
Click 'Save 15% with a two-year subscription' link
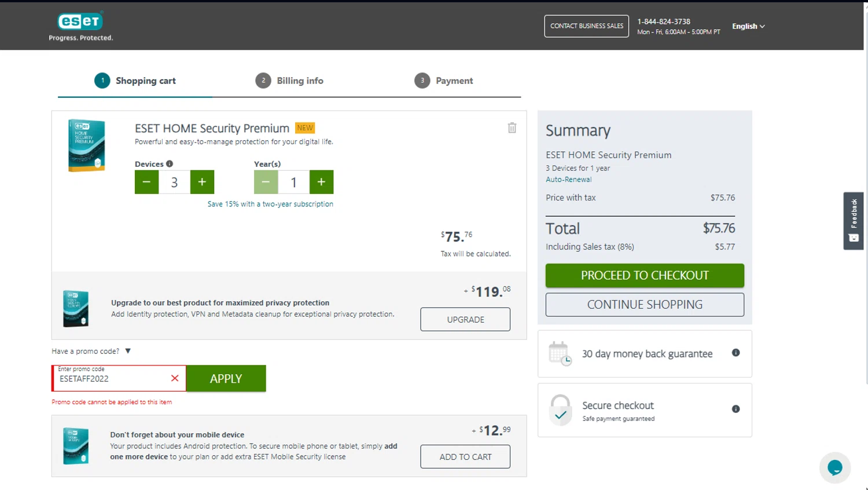click(270, 204)
